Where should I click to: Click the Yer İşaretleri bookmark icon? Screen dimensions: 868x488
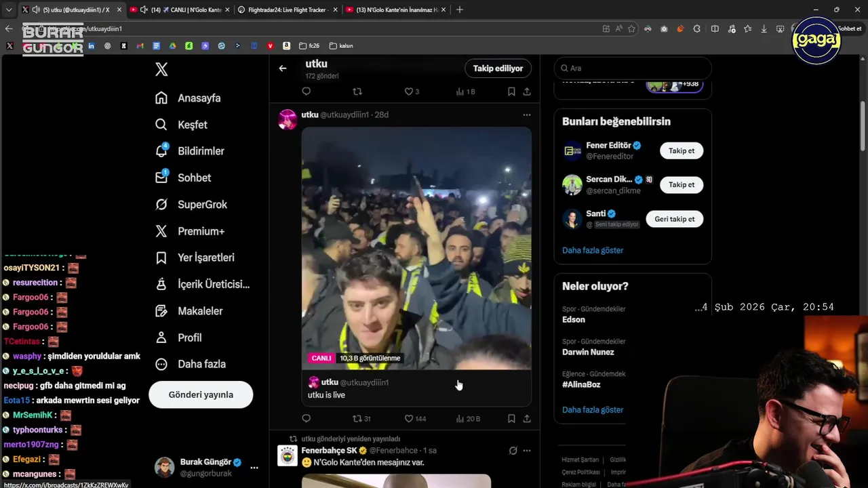point(161,258)
